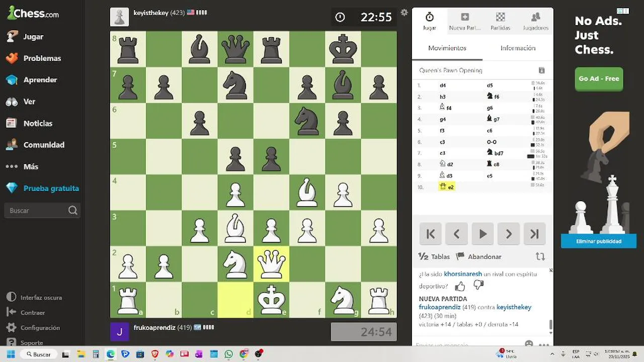
Task: Select the Nueva Partida tab
Action: point(465,22)
